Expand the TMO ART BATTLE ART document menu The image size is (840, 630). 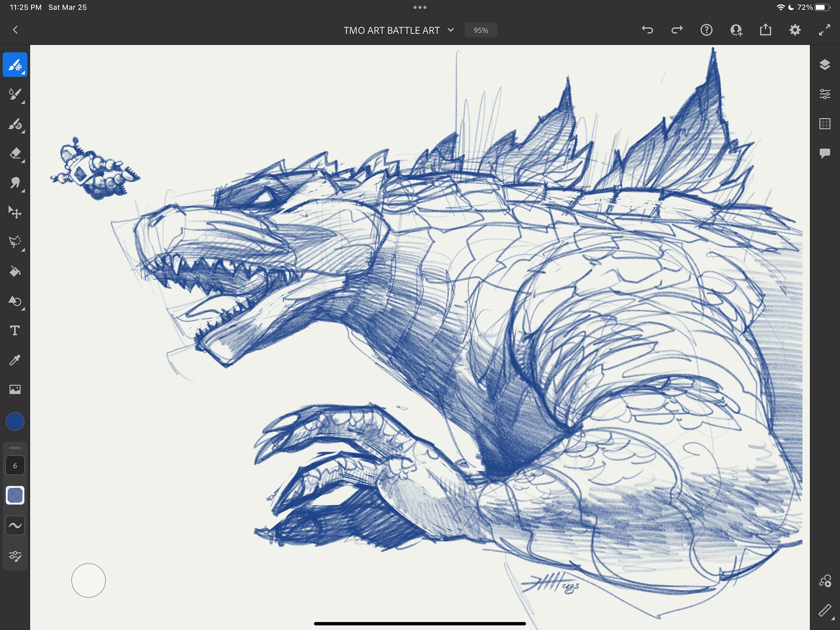click(x=451, y=30)
